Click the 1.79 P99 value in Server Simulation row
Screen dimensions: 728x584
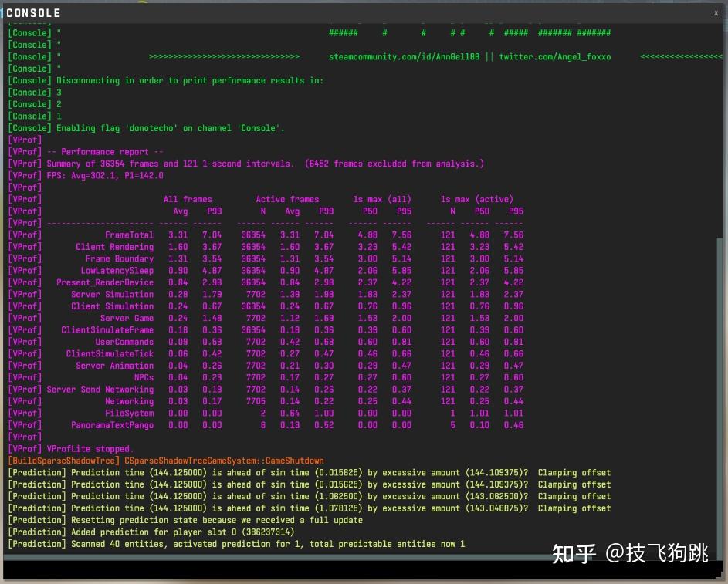[x=212, y=295]
